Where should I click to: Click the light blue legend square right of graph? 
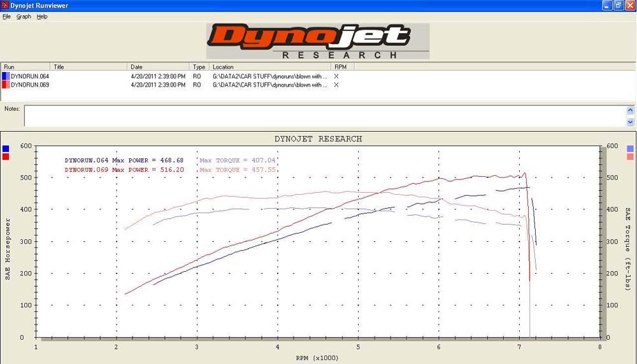point(630,148)
